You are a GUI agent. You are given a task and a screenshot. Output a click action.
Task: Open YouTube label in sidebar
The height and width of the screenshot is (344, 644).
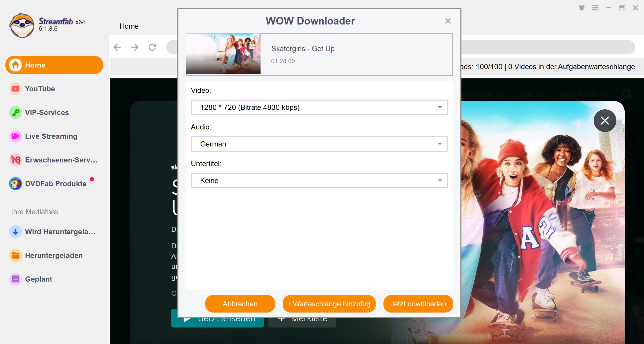(40, 89)
